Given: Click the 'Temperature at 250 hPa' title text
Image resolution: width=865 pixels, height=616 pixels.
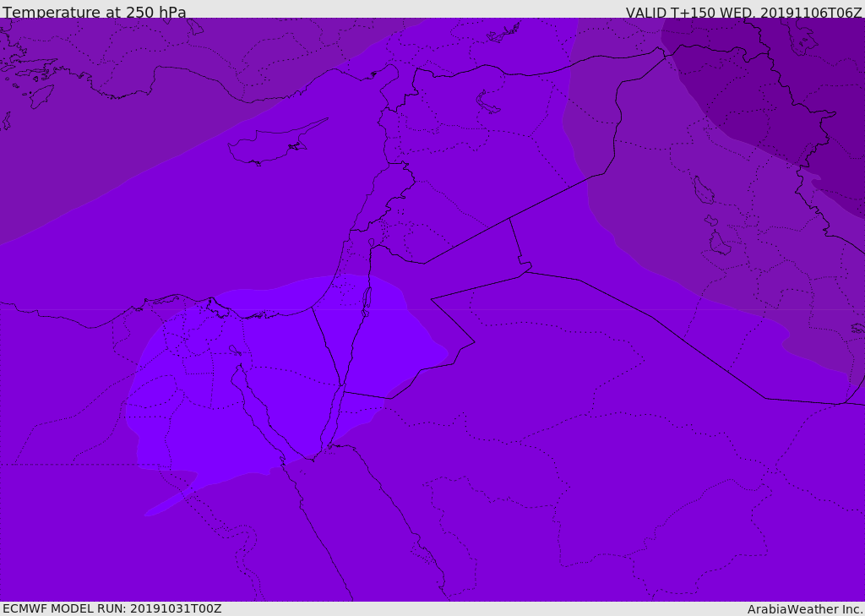Looking at the screenshot, I should coord(95,11).
